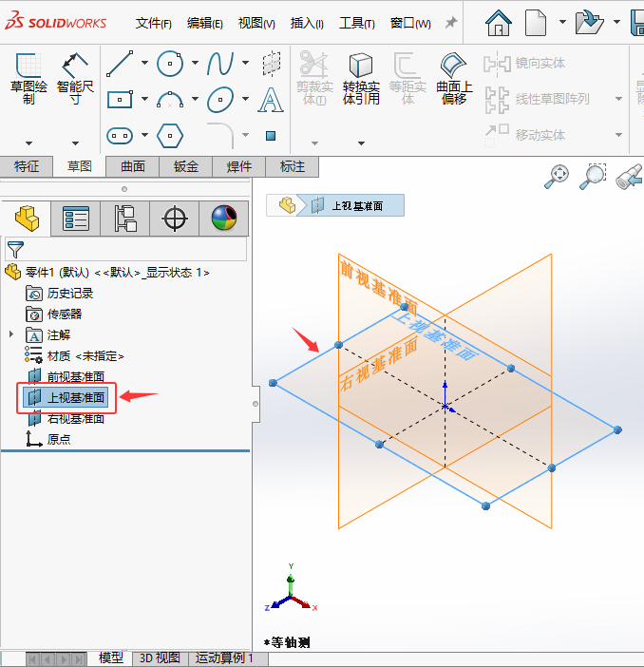The height and width of the screenshot is (667, 644).
Task: Select the Ellipse sketch tool
Action: coord(220,100)
